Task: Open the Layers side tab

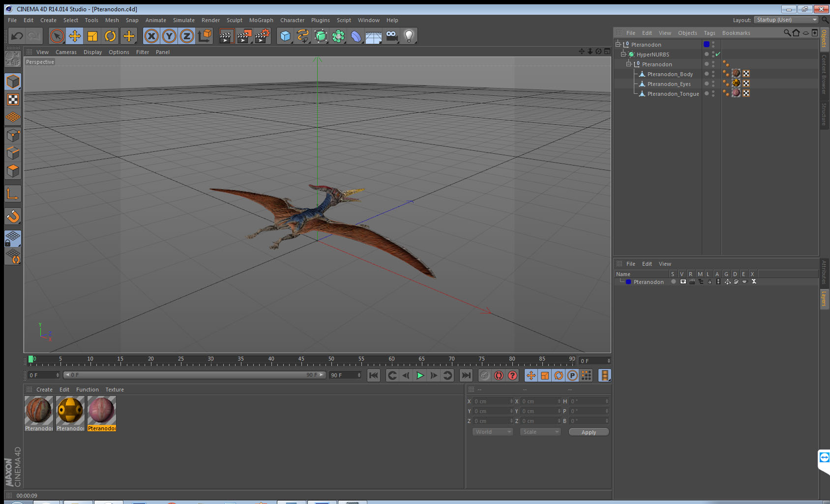Action: click(824, 298)
